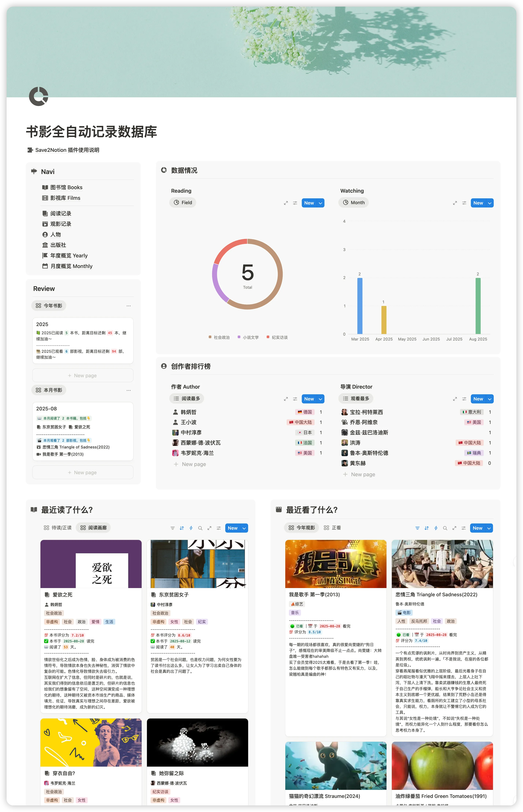Viewport: 523px width, 812px height.
Task: Click the Month view pill in Watching
Action: point(354,203)
